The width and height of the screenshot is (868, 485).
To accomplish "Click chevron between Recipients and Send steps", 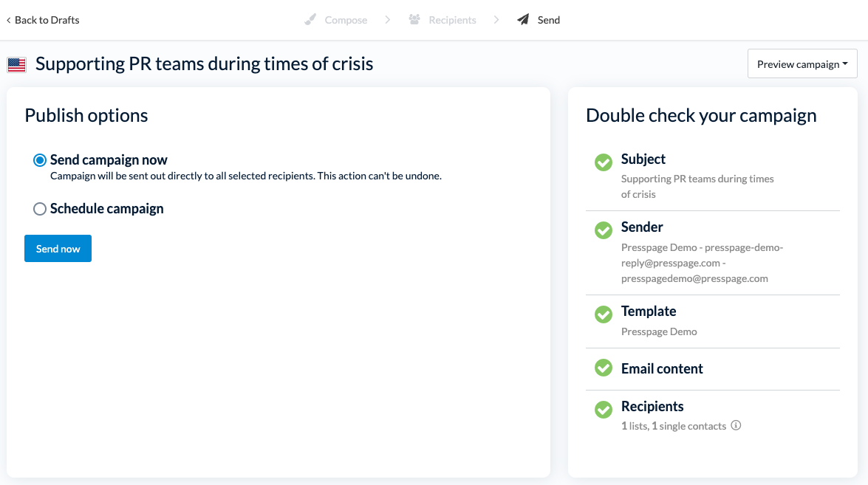I will (x=497, y=20).
